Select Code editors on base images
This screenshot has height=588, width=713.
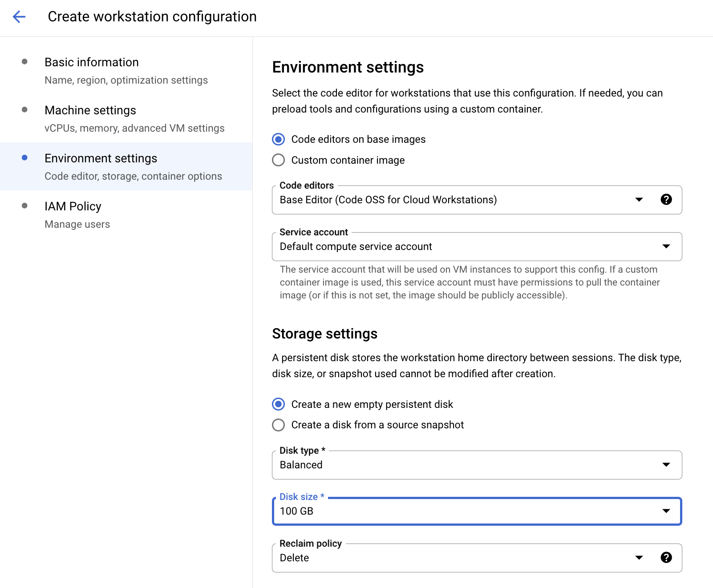[x=279, y=140]
